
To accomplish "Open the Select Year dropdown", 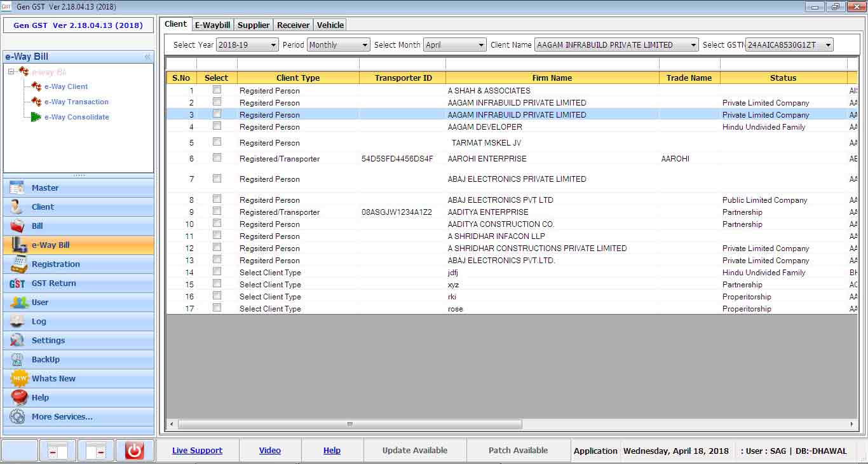I will tap(247, 45).
